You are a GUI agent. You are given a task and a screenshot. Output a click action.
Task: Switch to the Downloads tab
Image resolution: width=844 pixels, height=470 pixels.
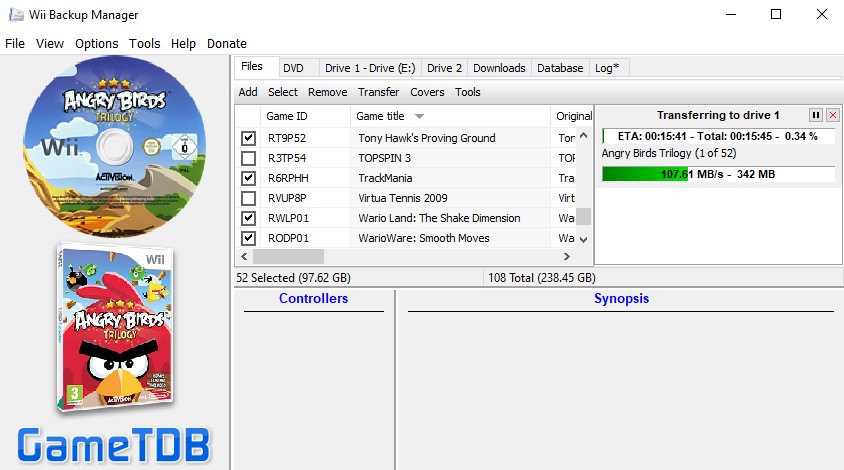tap(500, 68)
